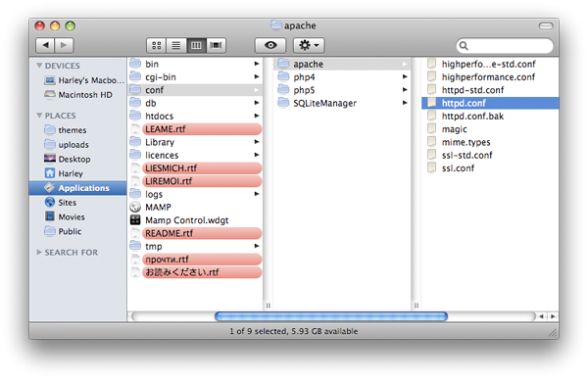588x379 pixels.
Task: Select the Library folder
Action: coord(195,142)
